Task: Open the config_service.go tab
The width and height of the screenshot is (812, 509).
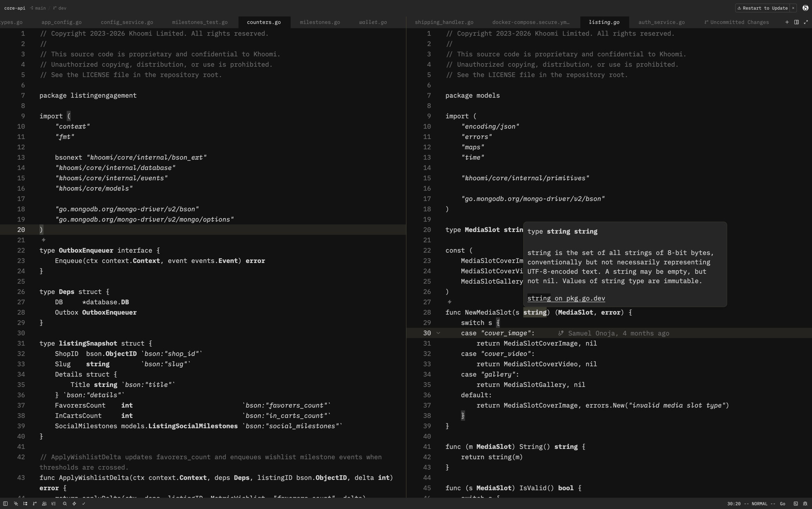Action: coord(127,22)
